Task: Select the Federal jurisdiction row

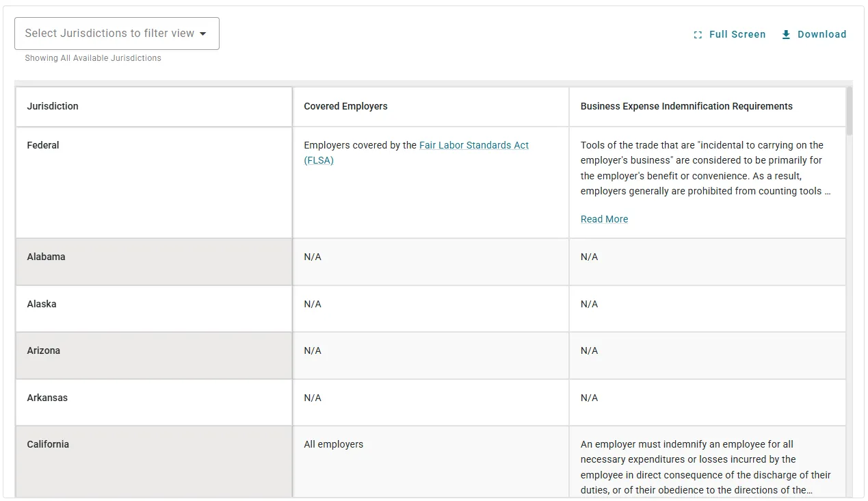Action: tap(43, 145)
